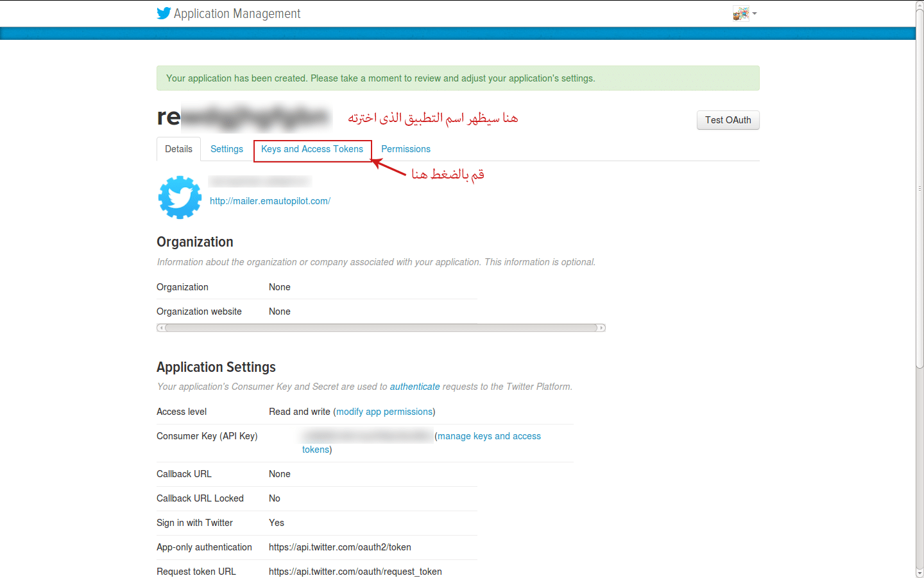The height and width of the screenshot is (578, 924).
Task: Click Application Management header title
Action: (x=237, y=13)
